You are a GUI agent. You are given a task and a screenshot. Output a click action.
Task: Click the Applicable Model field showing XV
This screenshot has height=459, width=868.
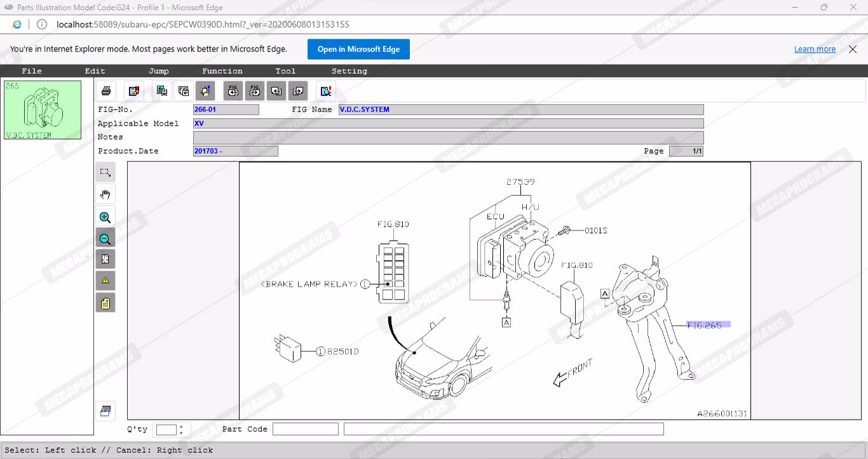click(449, 123)
